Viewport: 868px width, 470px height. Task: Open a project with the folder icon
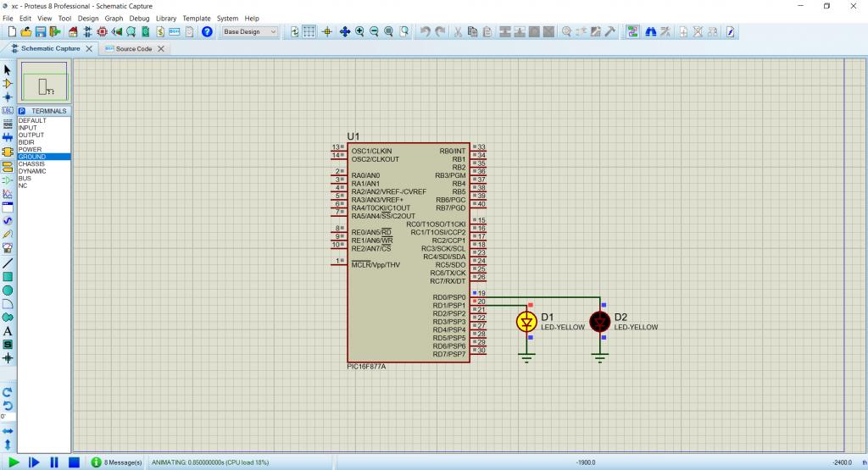26,32
